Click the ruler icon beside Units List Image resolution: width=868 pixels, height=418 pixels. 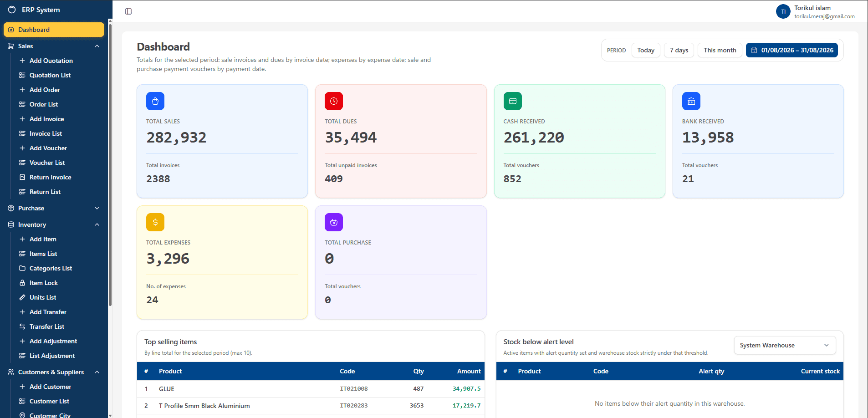[x=22, y=297]
